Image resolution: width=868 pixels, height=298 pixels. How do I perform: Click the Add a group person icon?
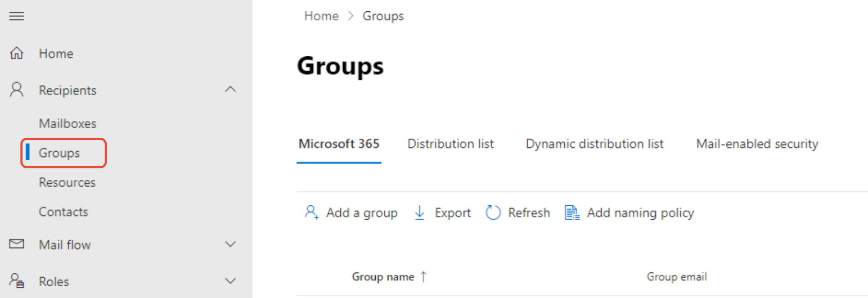[x=312, y=212]
